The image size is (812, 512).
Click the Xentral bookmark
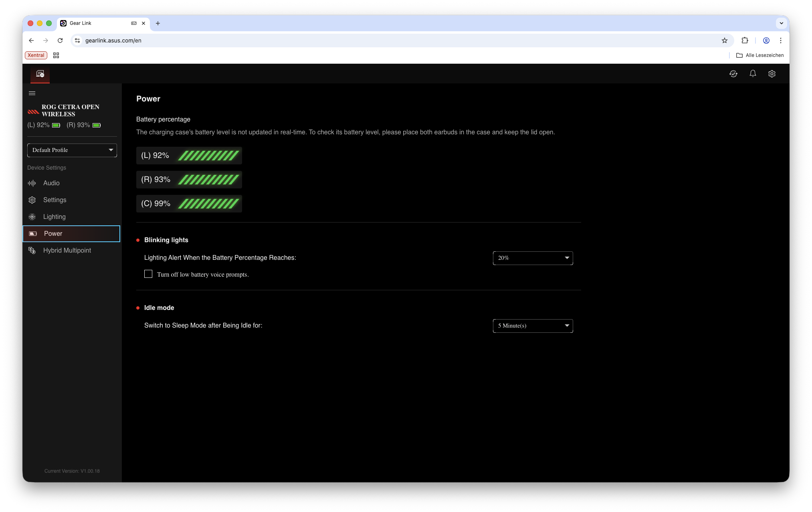[36, 55]
